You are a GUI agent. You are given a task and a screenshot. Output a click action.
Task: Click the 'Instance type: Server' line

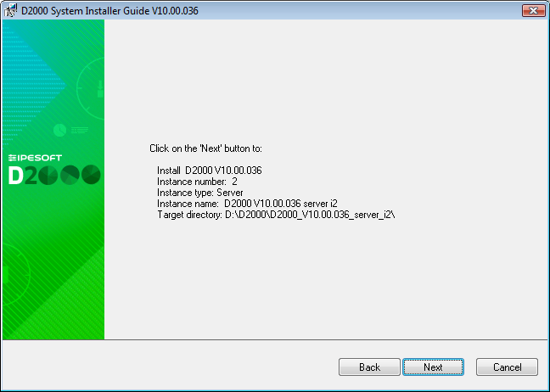pos(200,193)
